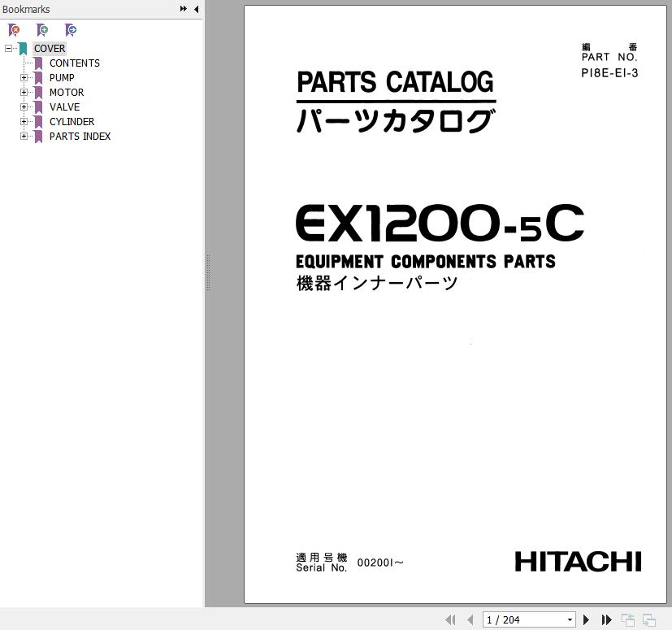
Task: Open the CONTENTS bookmark
Action: click(x=75, y=63)
